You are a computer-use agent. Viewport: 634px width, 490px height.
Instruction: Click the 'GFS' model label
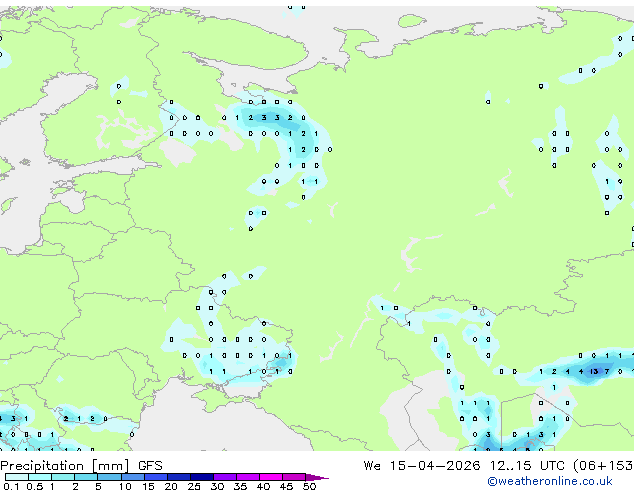[x=150, y=466]
